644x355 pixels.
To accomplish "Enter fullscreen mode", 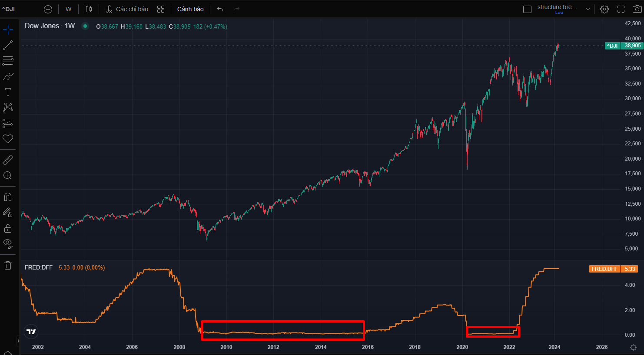I will pyautogui.click(x=621, y=9).
